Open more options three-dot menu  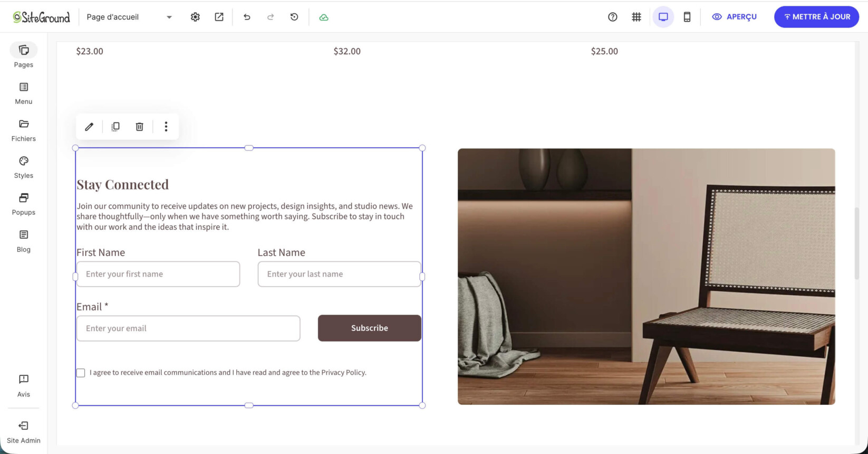pos(166,127)
